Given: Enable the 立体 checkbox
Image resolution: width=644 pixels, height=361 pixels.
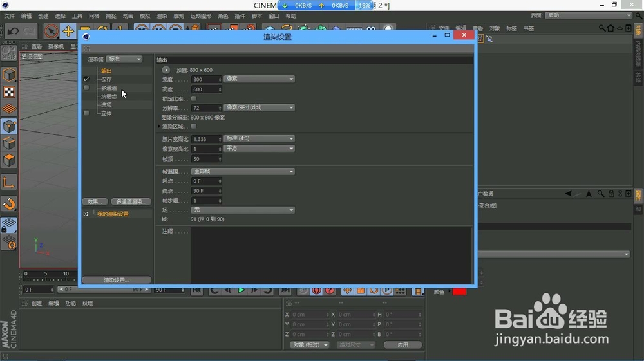Looking at the screenshot, I should tap(86, 113).
